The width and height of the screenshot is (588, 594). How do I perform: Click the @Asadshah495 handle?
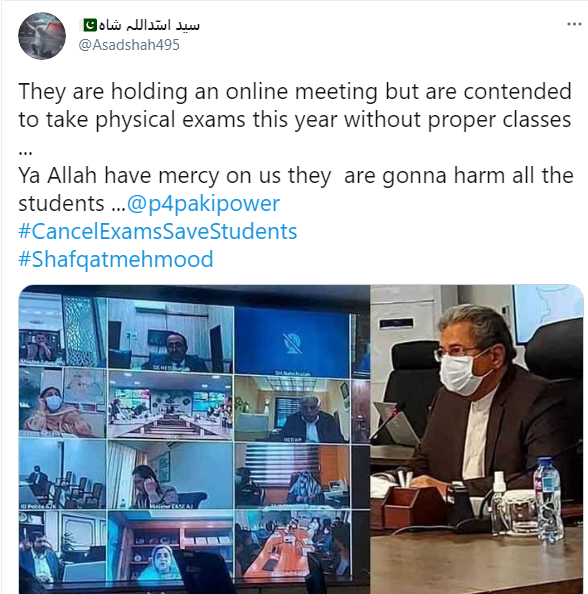tap(129, 45)
